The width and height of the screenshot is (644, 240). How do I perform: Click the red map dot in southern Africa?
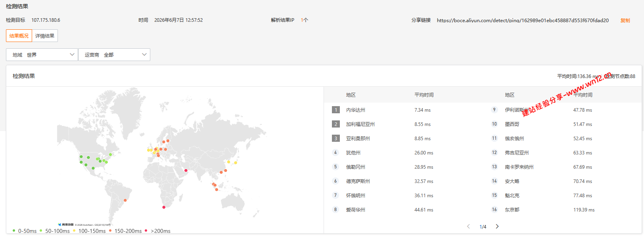(164, 207)
